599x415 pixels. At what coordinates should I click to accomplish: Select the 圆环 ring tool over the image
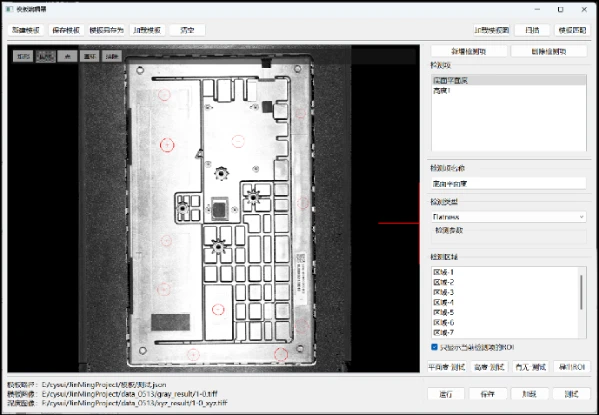pos(90,57)
